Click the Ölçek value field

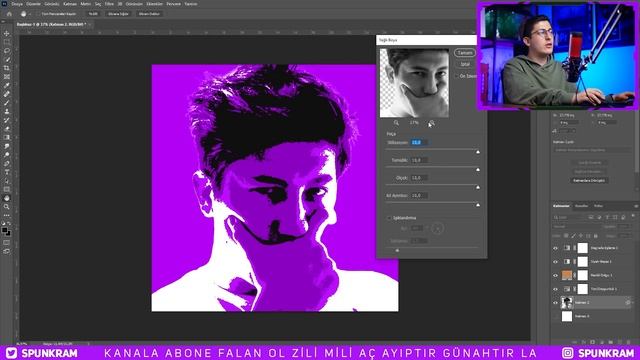[x=419, y=178]
